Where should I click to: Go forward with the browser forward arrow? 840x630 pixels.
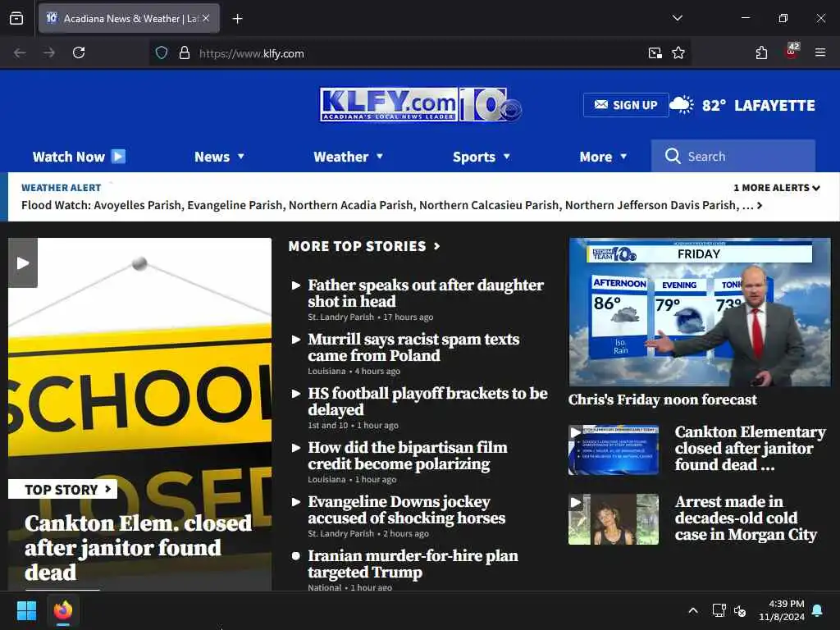pyautogui.click(x=48, y=52)
